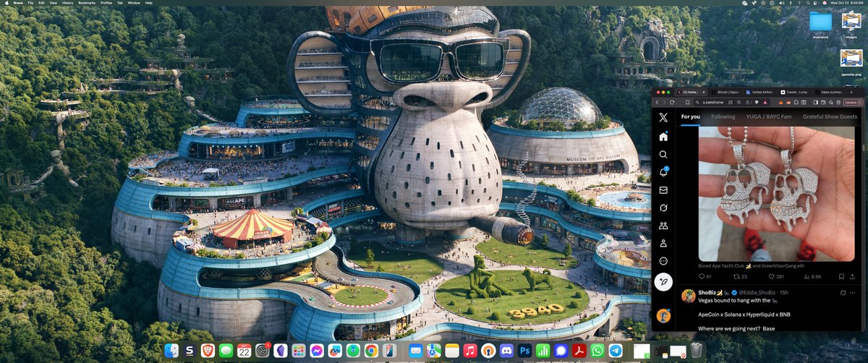Open the account avatar at sidebar bottom
868x363 pixels.
click(663, 315)
